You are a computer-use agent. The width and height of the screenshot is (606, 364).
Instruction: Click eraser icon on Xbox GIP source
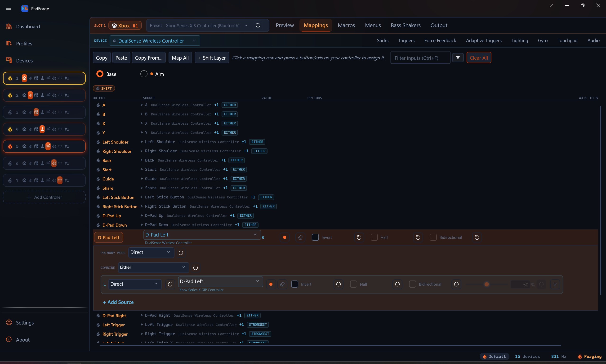click(282, 284)
